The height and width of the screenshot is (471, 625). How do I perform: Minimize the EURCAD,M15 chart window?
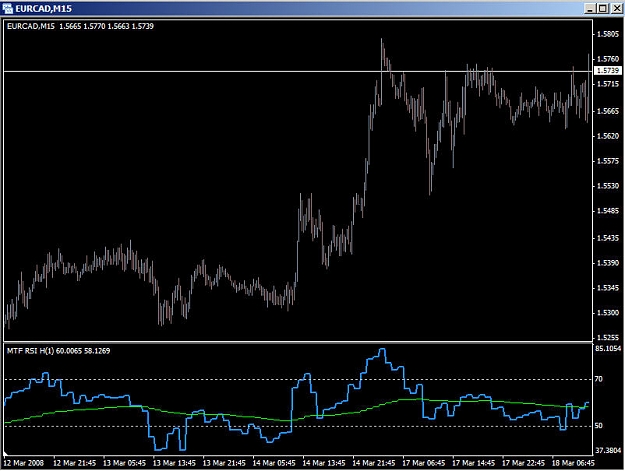591,8
